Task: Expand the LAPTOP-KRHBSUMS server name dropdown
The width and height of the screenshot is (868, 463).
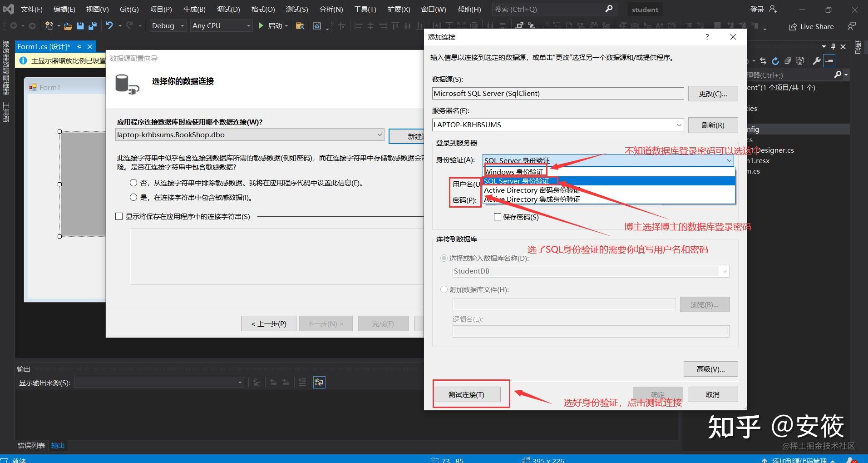Action: tap(679, 125)
